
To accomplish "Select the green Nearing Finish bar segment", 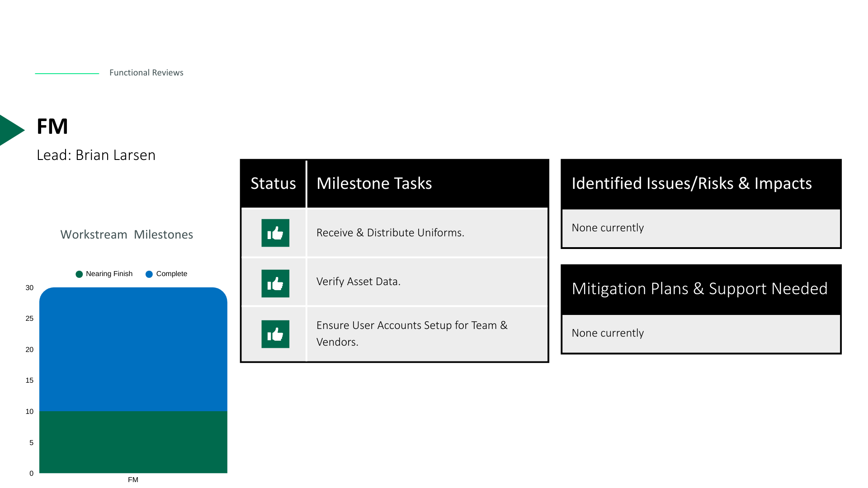I will coord(133,442).
